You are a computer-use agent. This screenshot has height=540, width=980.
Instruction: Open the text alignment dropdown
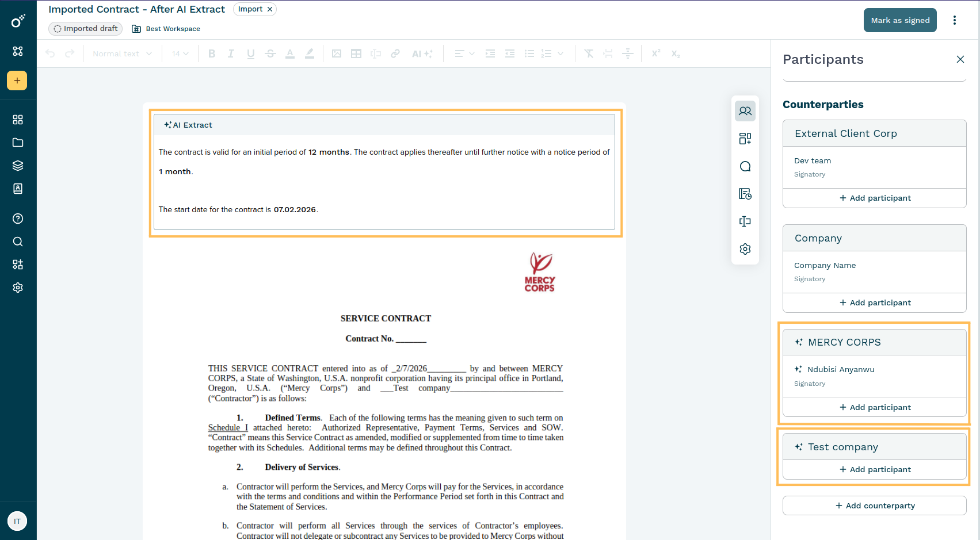pyautogui.click(x=464, y=53)
